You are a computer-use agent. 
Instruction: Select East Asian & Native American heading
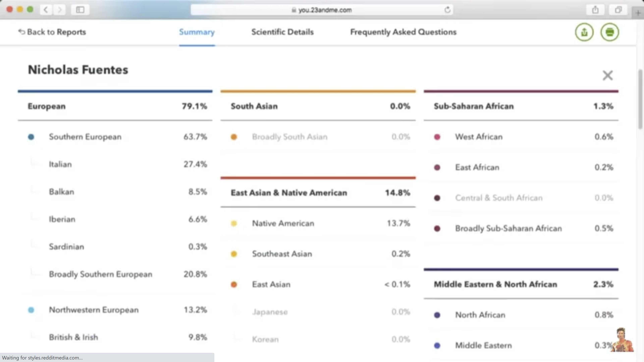(289, 193)
